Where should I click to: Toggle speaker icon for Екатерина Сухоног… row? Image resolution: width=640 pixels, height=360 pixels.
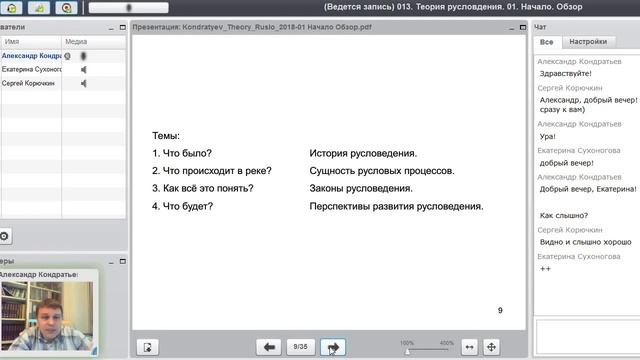pyautogui.click(x=84, y=70)
